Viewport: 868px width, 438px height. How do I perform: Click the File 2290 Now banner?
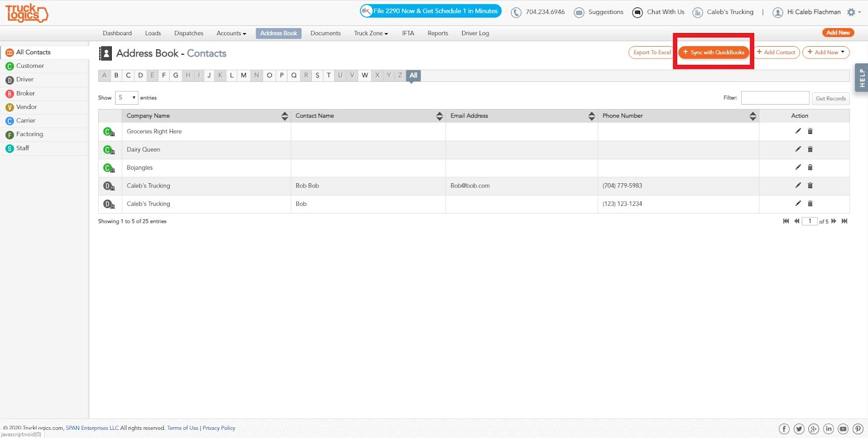click(431, 11)
